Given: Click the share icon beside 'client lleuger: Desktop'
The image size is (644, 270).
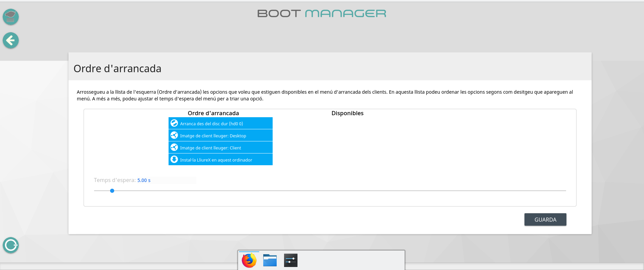Looking at the screenshot, I should click(174, 135).
